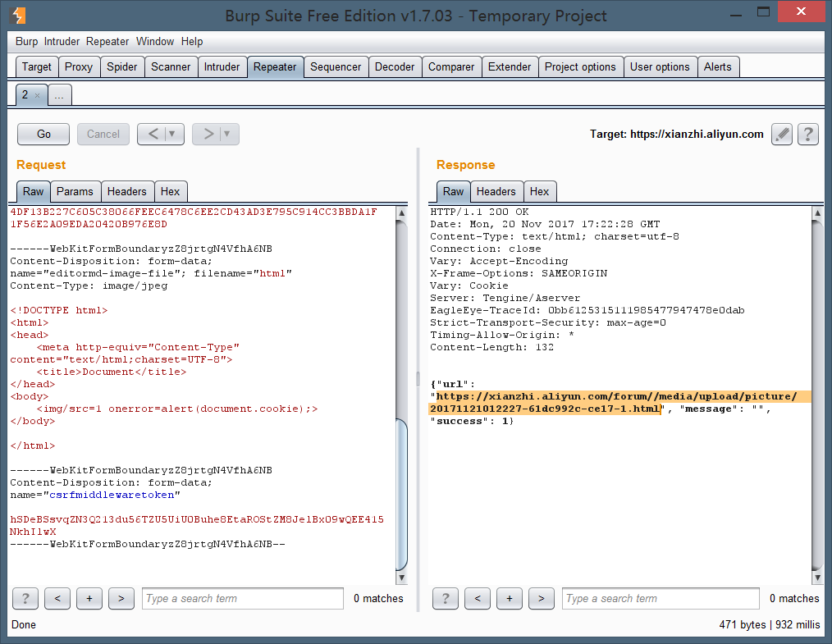Image resolution: width=832 pixels, height=644 pixels.
Task: Click the response search help icon
Action: [446, 598]
